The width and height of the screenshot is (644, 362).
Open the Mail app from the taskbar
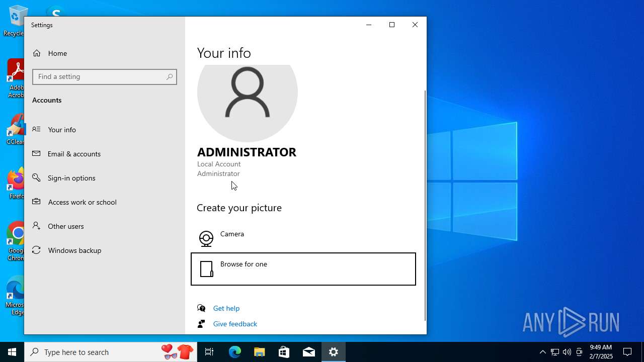[x=309, y=352]
